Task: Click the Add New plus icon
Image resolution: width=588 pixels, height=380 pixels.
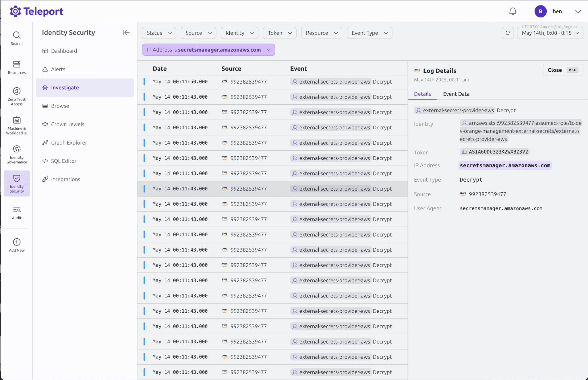Action: pyautogui.click(x=17, y=242)
